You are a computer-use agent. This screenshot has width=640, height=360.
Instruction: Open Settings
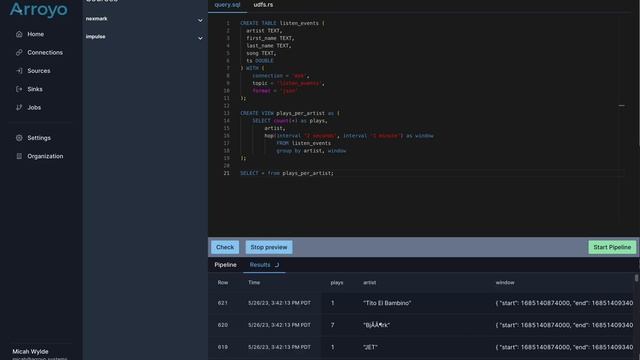(39, 138)
